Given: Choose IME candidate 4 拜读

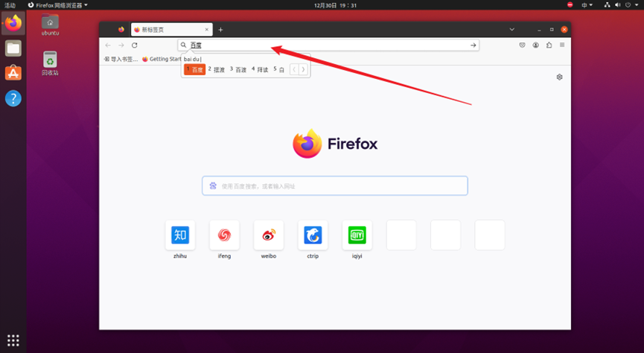Looking at the screenshot, I should pyautogui.click(x=260, y=70).
